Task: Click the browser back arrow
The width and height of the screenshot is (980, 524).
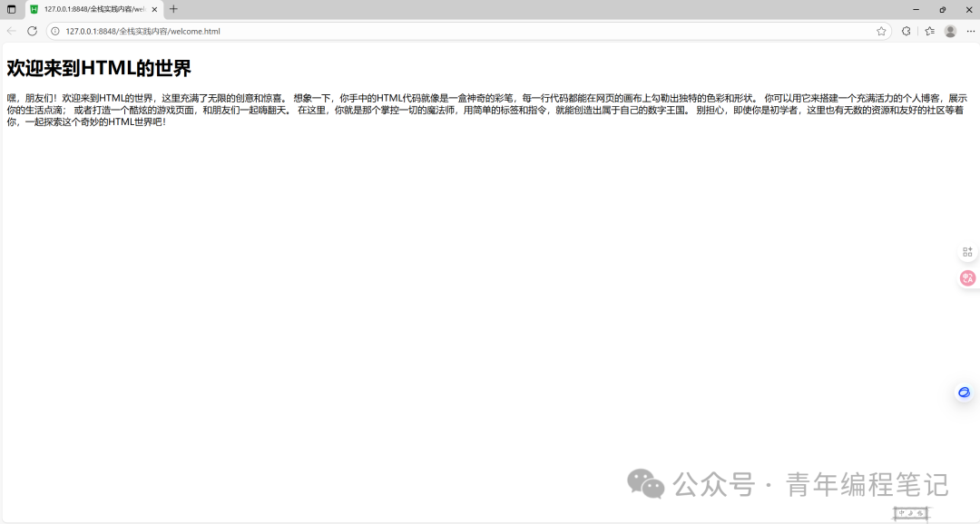Action: click(x=11, y=31)
